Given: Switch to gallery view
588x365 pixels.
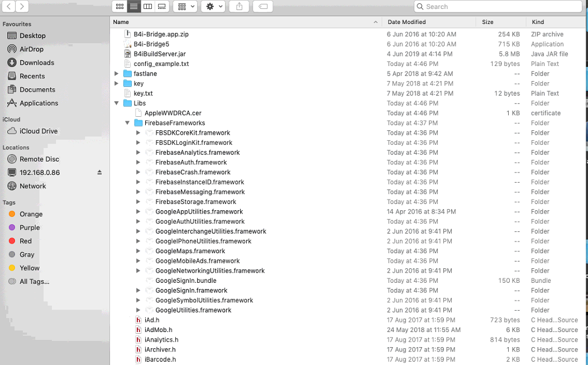Looking at the screenshot, I should (161, 6).
